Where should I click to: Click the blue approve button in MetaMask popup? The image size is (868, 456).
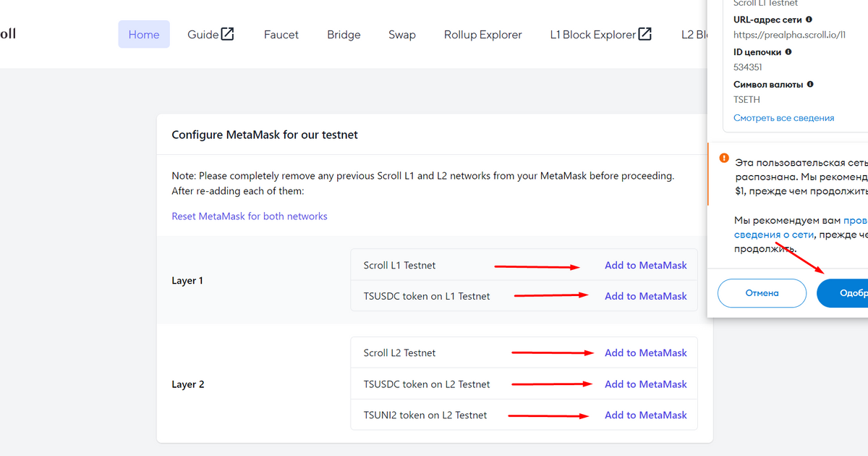tap(843, 293)
